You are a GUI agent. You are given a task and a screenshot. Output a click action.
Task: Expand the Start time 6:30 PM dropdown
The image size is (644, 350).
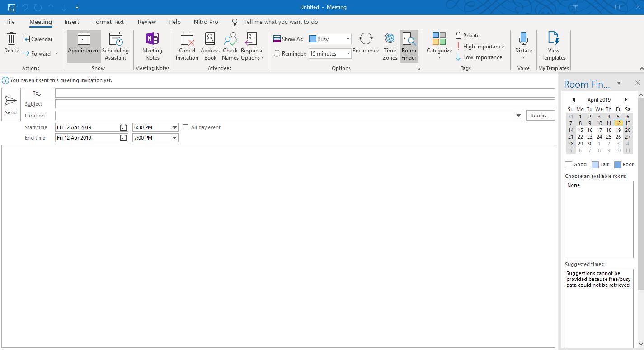[x=175, y=127]
